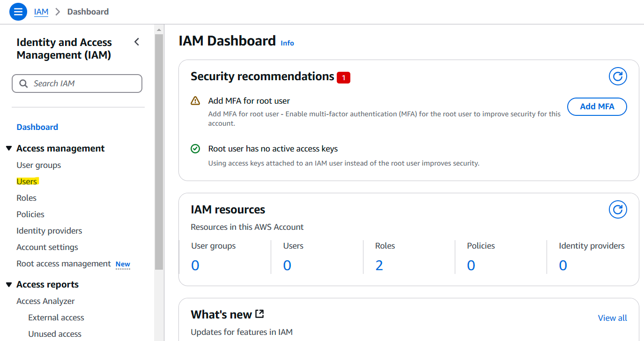
Task: Open Roles in the sidebar
Action: 27,198
